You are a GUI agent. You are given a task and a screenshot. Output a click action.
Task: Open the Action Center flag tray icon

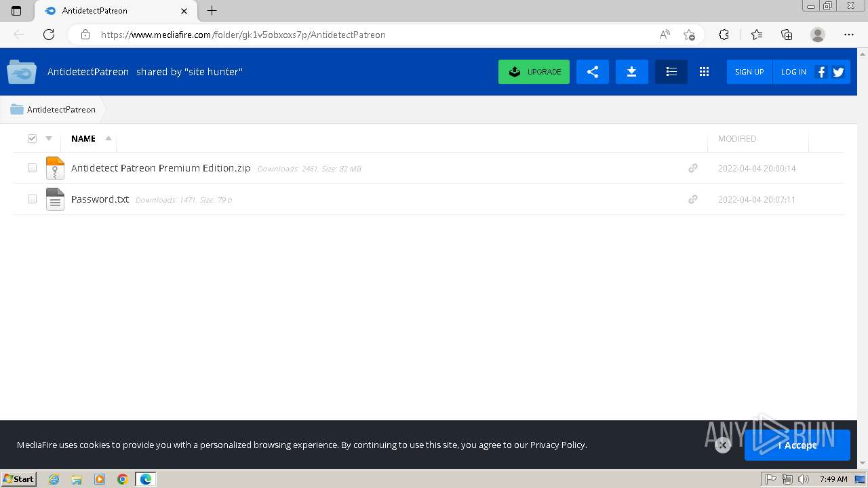[x=771, y=479]
